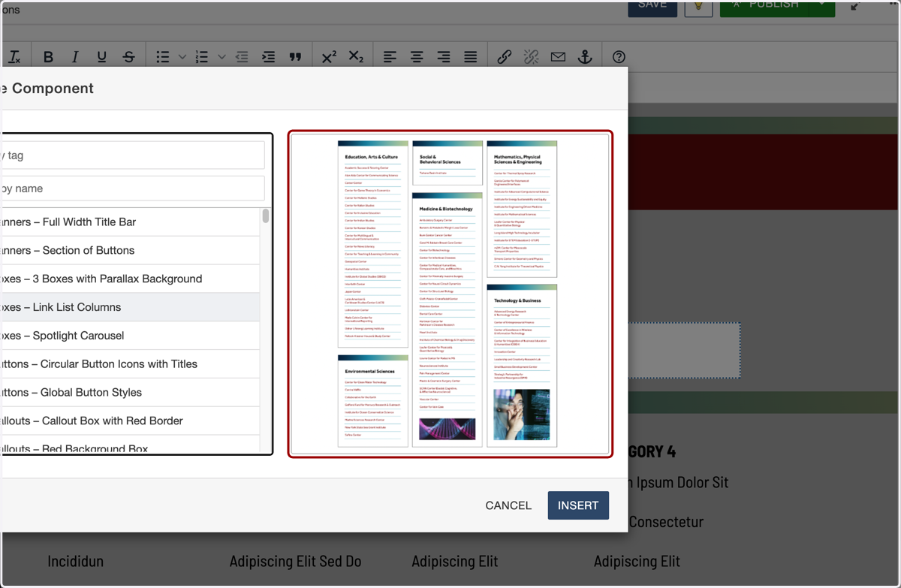This screenshot has height=588, width=901.
Task: Toggle bold formatting
Action: point(48,57)
